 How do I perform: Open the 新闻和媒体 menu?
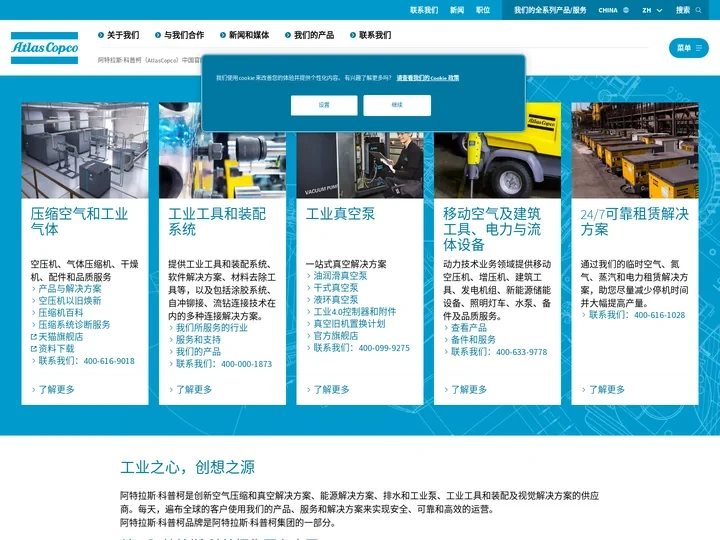[244, 35]
